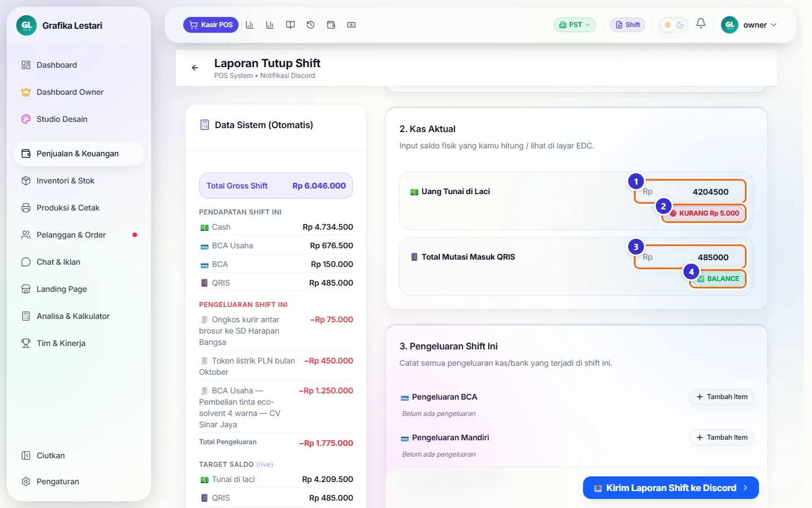Open Pengaturan gear icon

(x=26, y=481)
